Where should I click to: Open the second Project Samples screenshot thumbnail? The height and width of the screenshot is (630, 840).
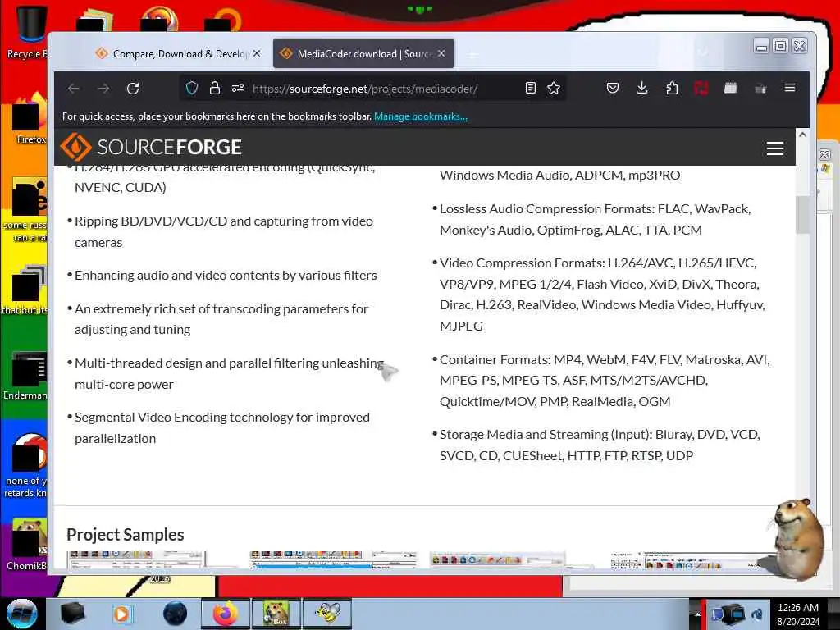(x=333, y=559)
